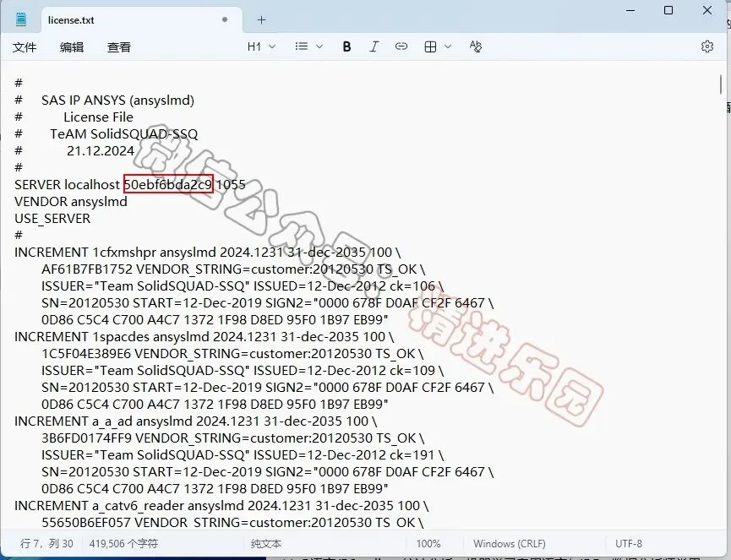
Task: Click the 419,506 个字符 character count
Action: click(x=123, y=544)
